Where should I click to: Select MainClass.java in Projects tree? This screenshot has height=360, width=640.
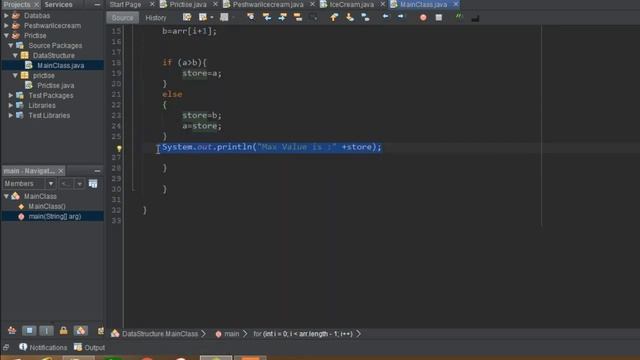click(60, 65)
